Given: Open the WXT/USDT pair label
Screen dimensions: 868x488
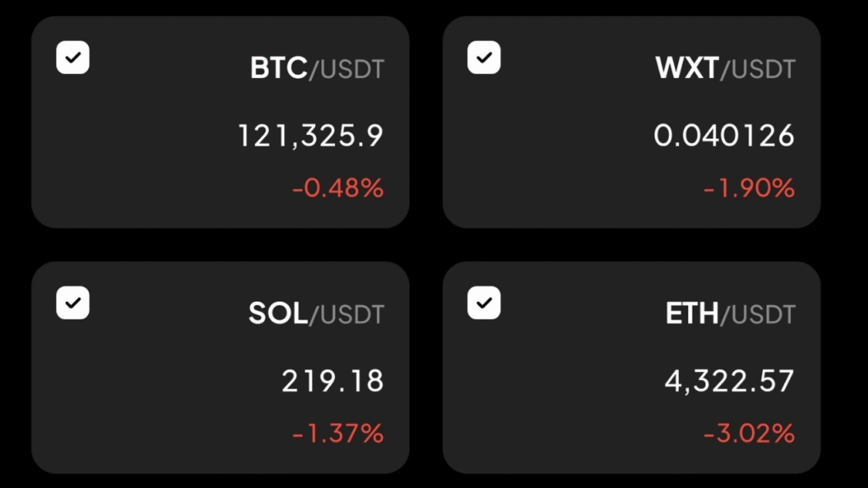Looking at the screenshot, I should pos(726,69).
